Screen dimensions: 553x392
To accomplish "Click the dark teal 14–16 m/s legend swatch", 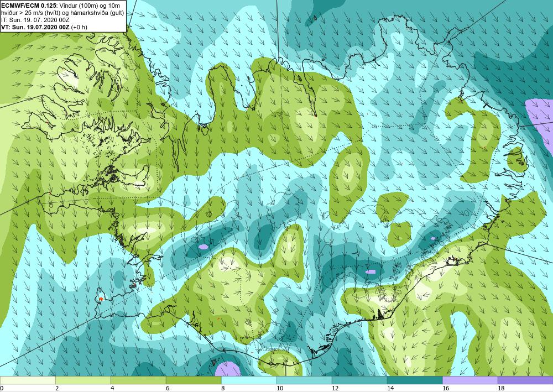I will click(415, 380).
